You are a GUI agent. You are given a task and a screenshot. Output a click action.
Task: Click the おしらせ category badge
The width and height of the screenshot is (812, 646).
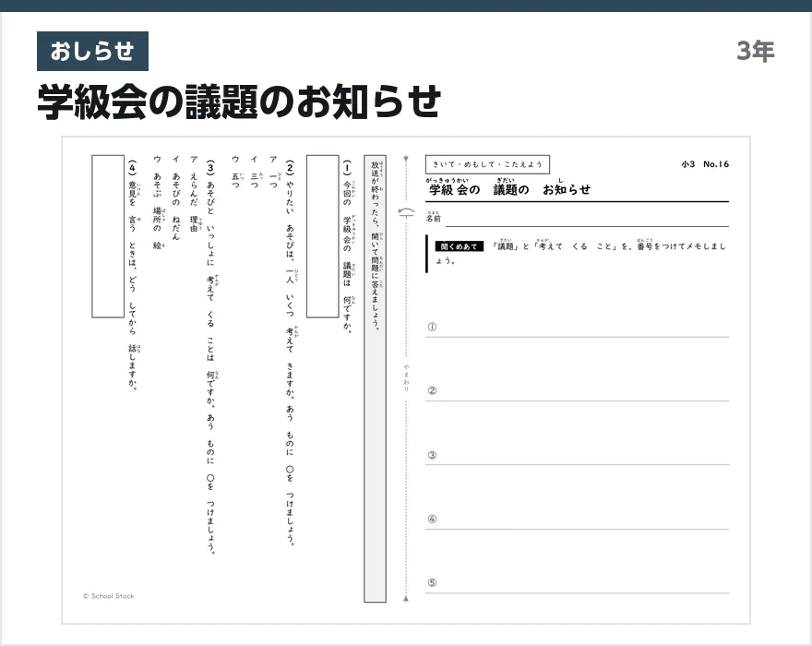[92, 52]
